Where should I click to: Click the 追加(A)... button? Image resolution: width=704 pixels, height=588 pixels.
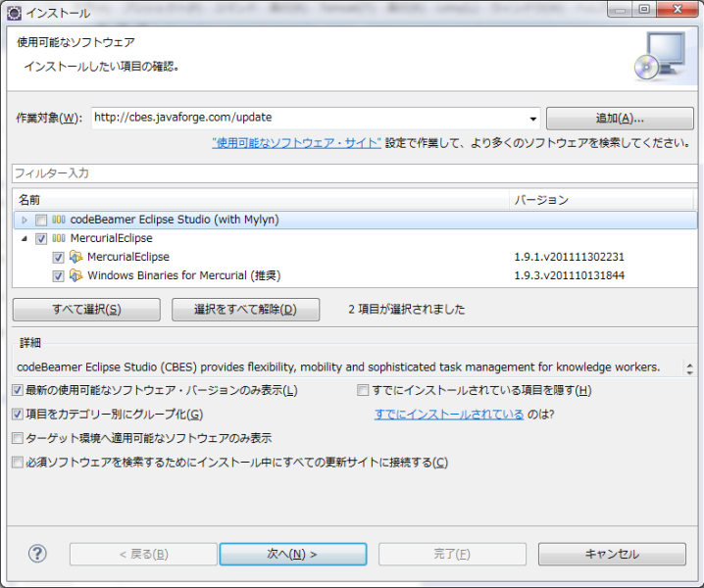click(x=620, y=119)
